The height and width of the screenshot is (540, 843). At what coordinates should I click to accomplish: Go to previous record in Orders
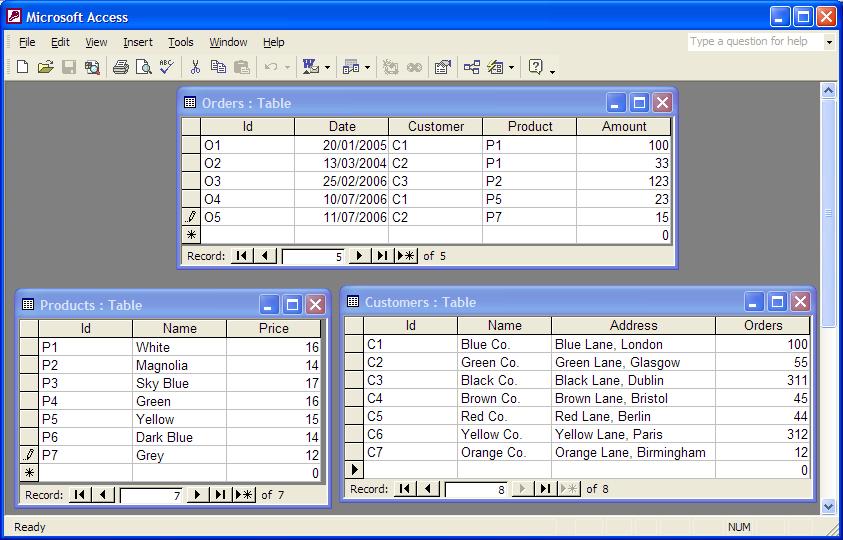265,256
